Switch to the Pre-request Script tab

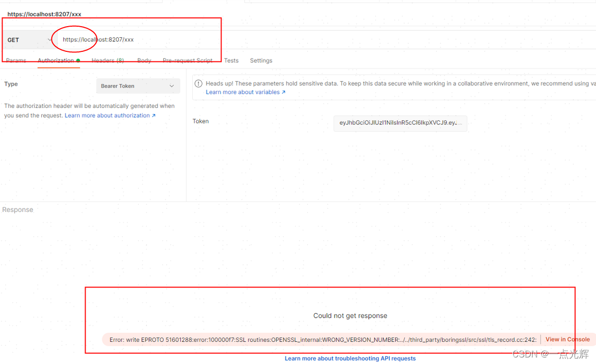click(187, 60)
